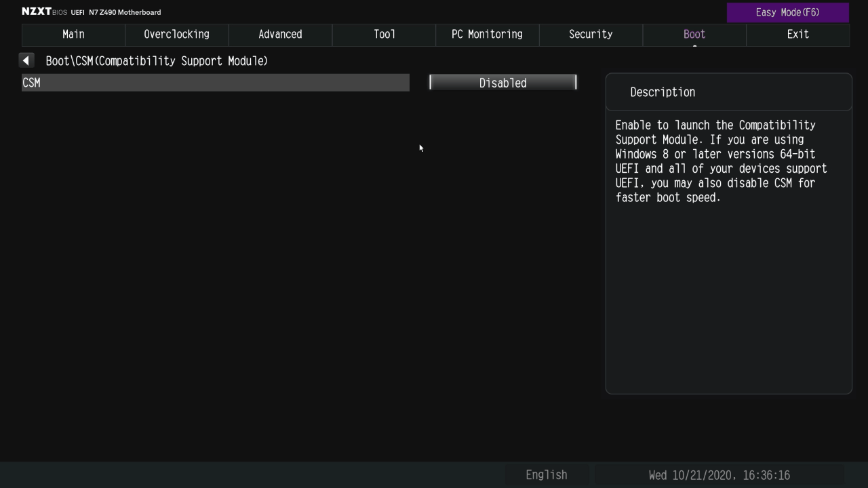
Task: Open the Exit tab
Action: pos(797,35)
